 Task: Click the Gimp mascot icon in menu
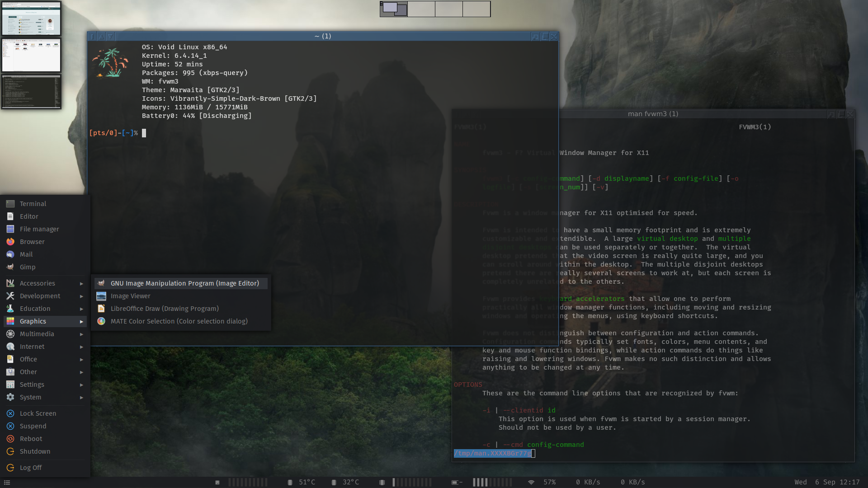click(10, 267)
